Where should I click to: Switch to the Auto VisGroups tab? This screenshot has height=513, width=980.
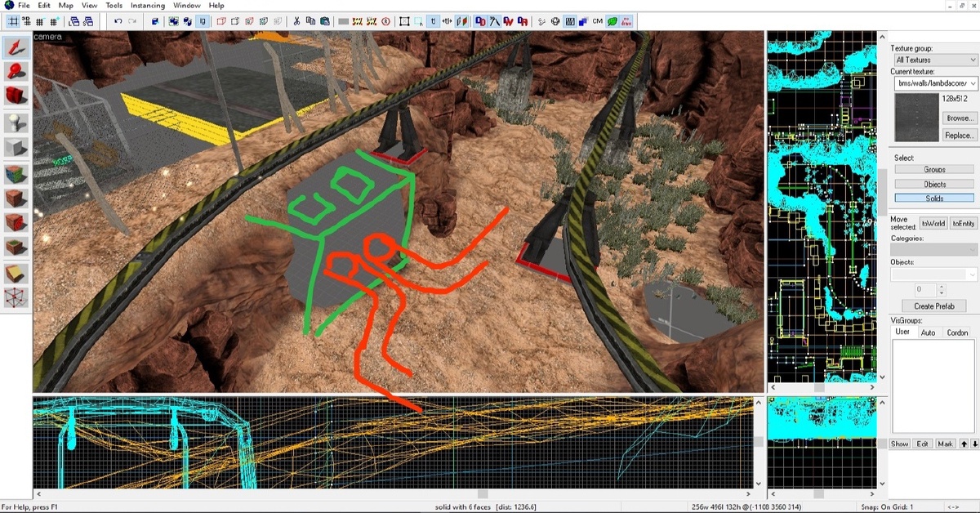[x=929, y=332]
